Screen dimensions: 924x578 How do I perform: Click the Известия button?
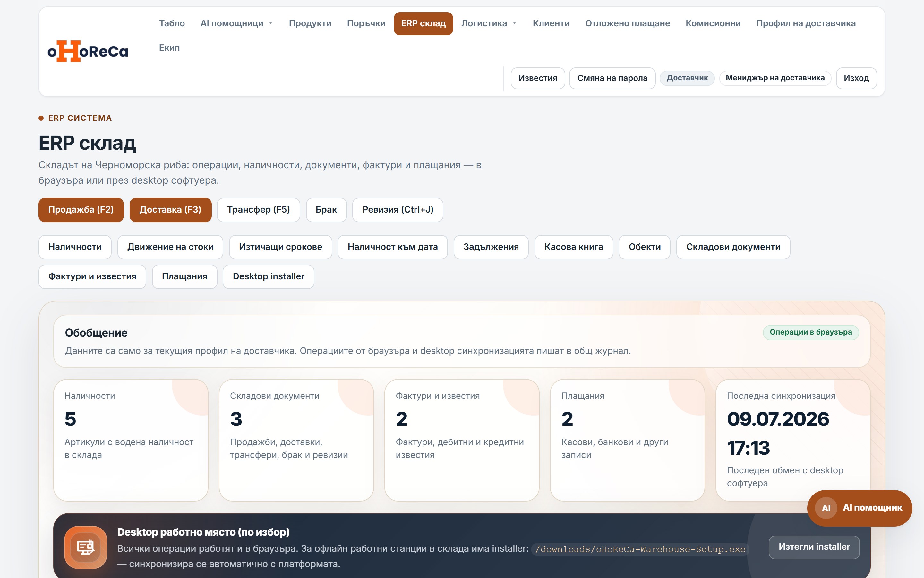(538, 78)
